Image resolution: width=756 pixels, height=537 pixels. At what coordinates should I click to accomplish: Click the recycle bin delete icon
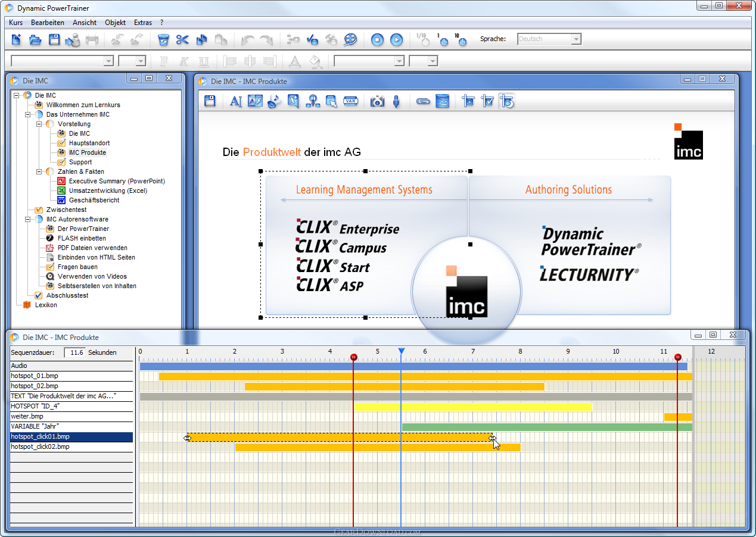[x=163, y=40]
